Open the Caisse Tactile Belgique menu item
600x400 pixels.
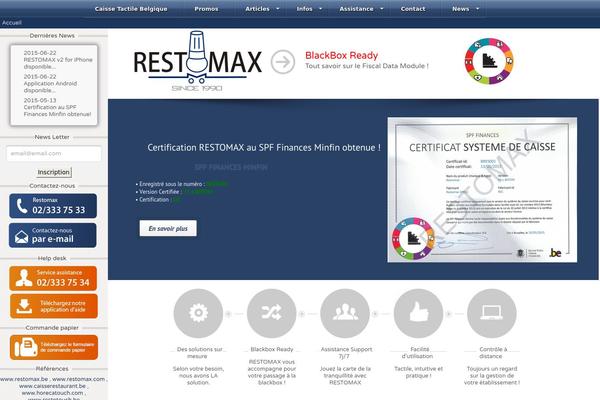(131, 9)
